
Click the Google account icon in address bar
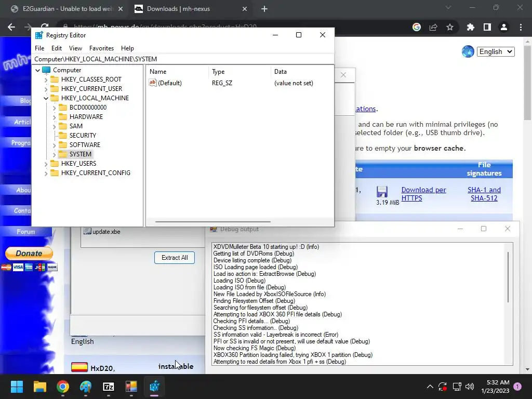[x=417, y=27]
